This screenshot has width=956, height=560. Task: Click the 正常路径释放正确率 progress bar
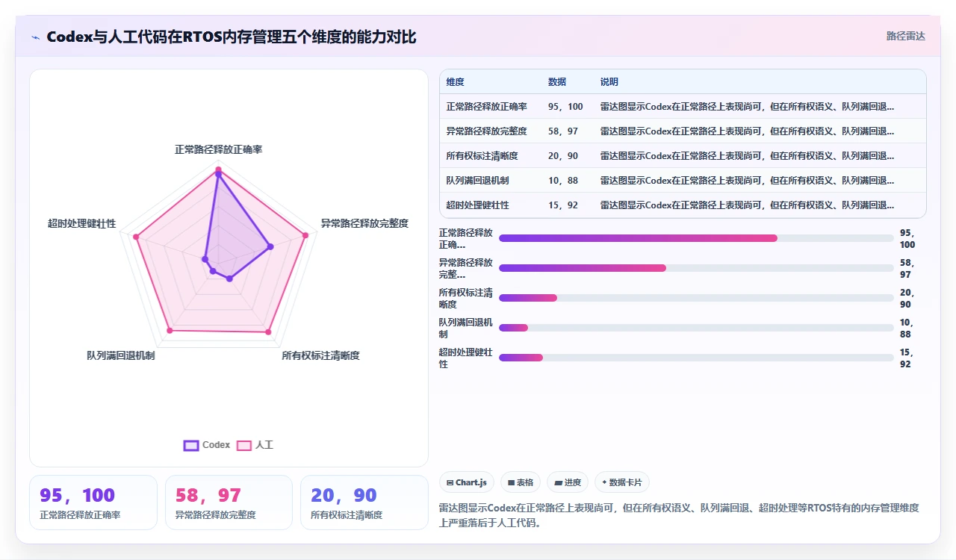[x=696, y=238]
